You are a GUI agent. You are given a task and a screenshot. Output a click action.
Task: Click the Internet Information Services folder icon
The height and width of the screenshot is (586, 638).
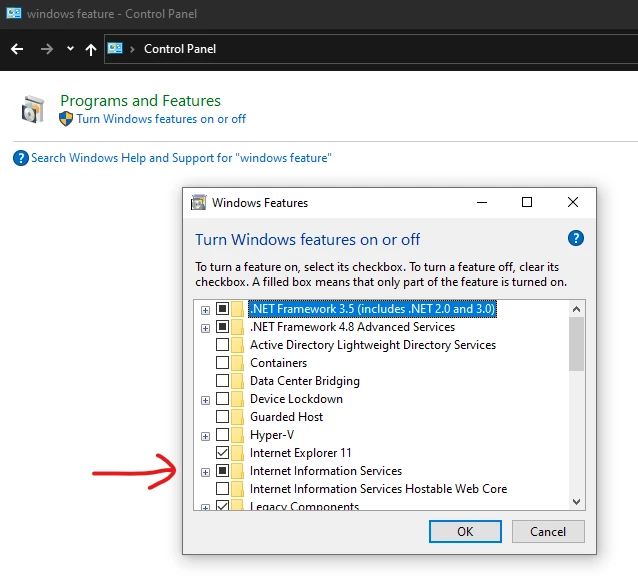point(238,471)
